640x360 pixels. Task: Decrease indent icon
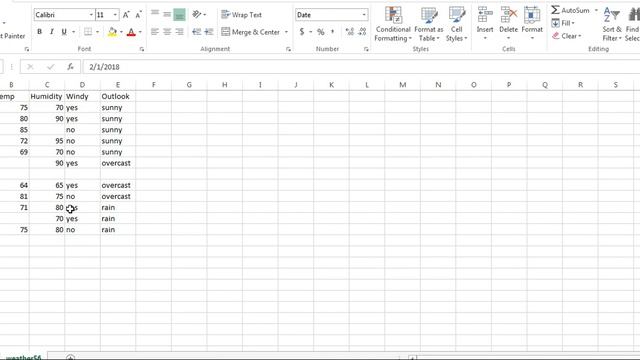click(197, 32)
